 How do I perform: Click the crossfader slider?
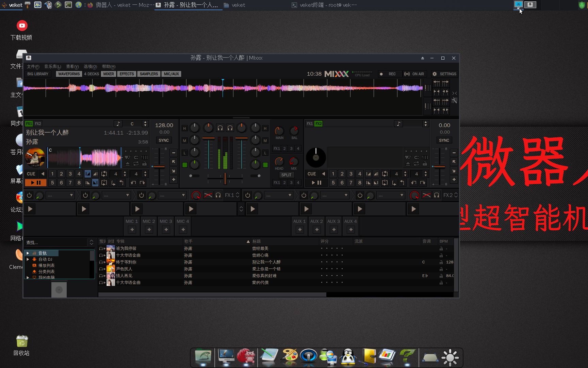click(225, 178)
